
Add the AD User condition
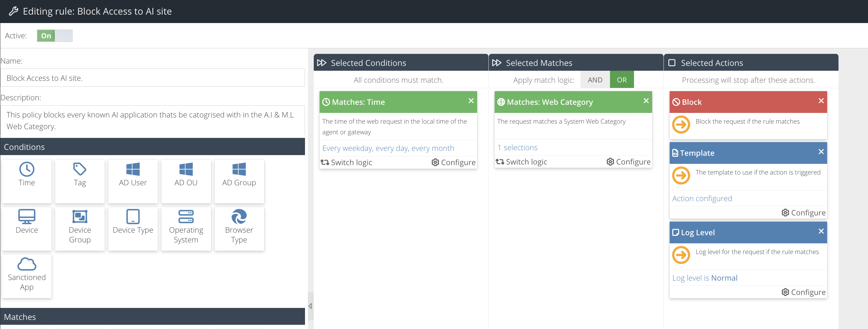pos(133,181)
